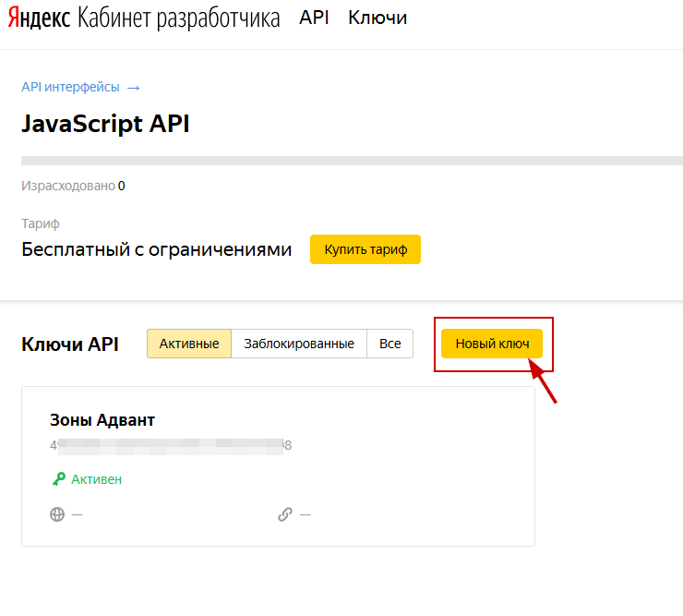Screen dimensions: 683x616
Task: Click the Израсходовано 0 text
Action: (73, 187)
